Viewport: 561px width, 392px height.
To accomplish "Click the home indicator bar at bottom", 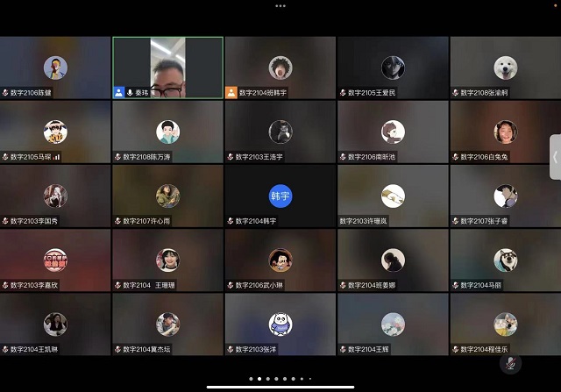I will pyautogui.click(x=280, y=387).
